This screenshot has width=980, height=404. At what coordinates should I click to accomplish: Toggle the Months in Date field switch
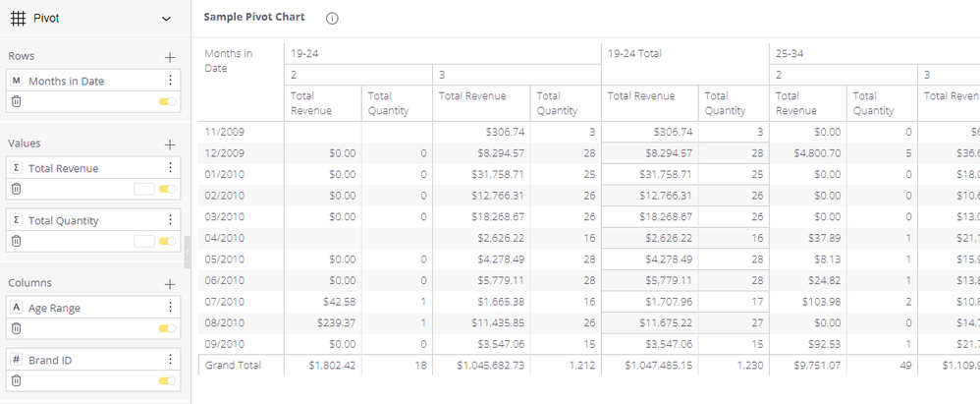tap(167, 101)
